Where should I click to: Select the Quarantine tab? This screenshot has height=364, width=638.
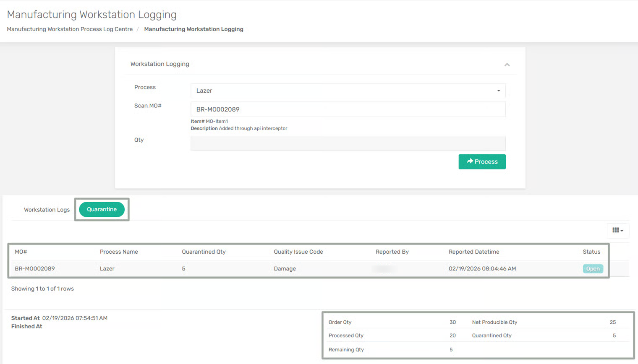click(x=102, y=209)
